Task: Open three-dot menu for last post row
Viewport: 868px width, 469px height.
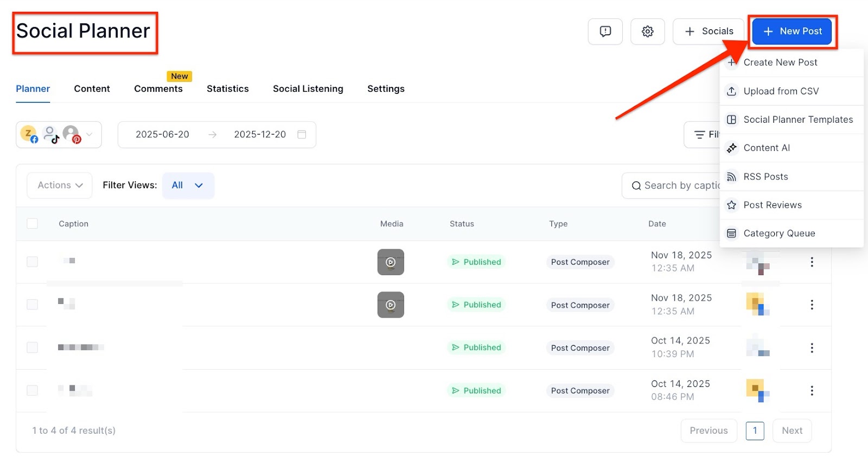Action: (x=812, y=391)
